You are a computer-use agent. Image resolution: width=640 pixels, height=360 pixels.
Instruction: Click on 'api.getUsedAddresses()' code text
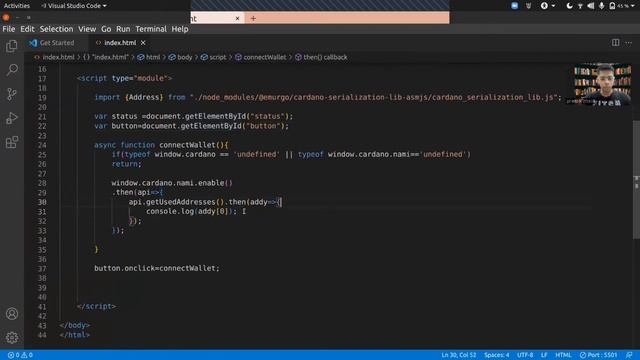point(177,202)
